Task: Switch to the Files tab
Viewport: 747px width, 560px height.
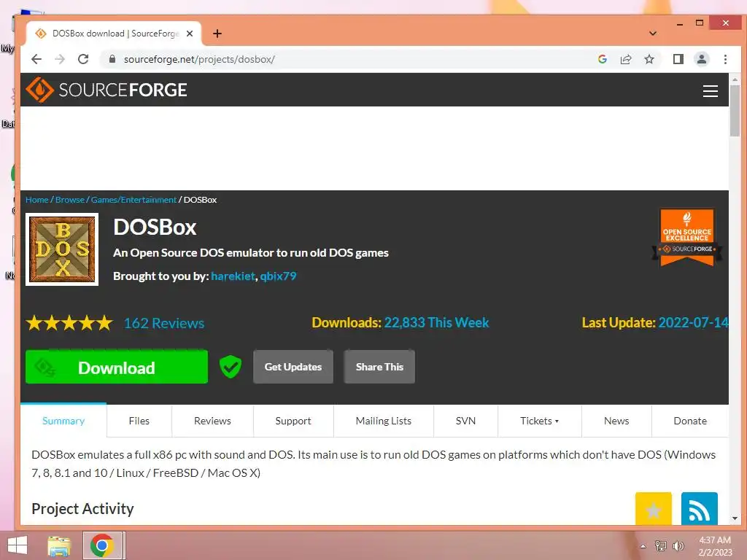Action: [139, 421]
